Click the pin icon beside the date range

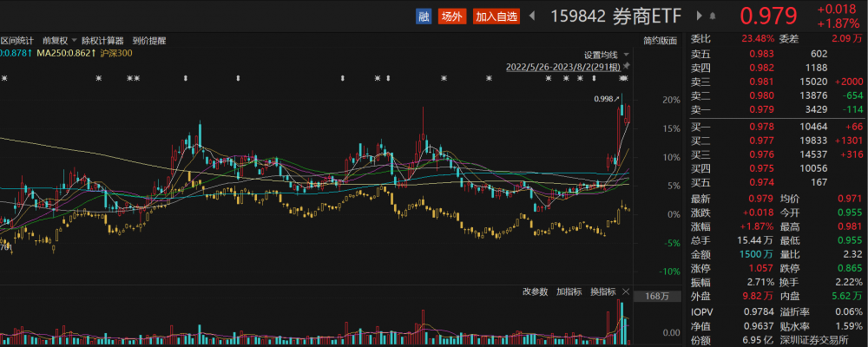coord(627,66)
